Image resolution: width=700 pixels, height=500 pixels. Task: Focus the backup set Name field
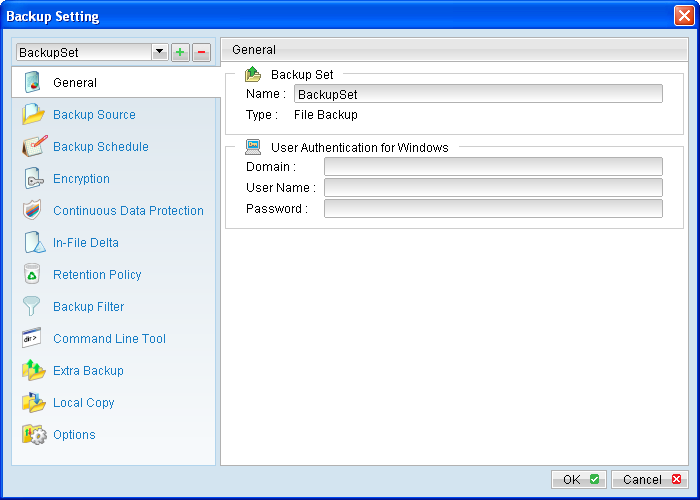point(479,94)
